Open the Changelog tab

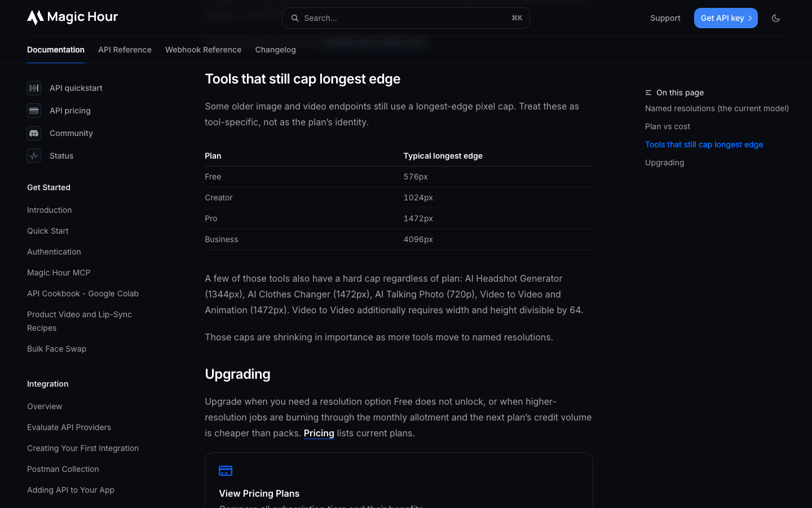275,50
